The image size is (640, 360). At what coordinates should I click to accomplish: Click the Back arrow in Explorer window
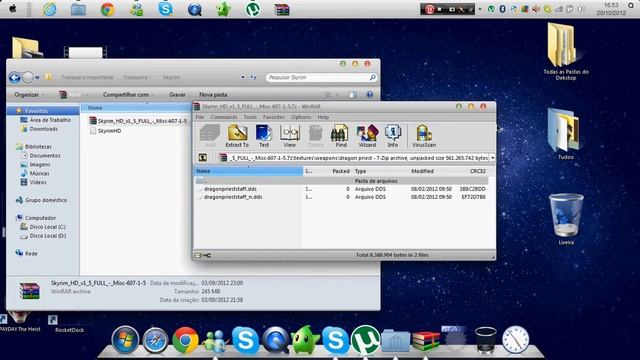(x=15, y=77)
